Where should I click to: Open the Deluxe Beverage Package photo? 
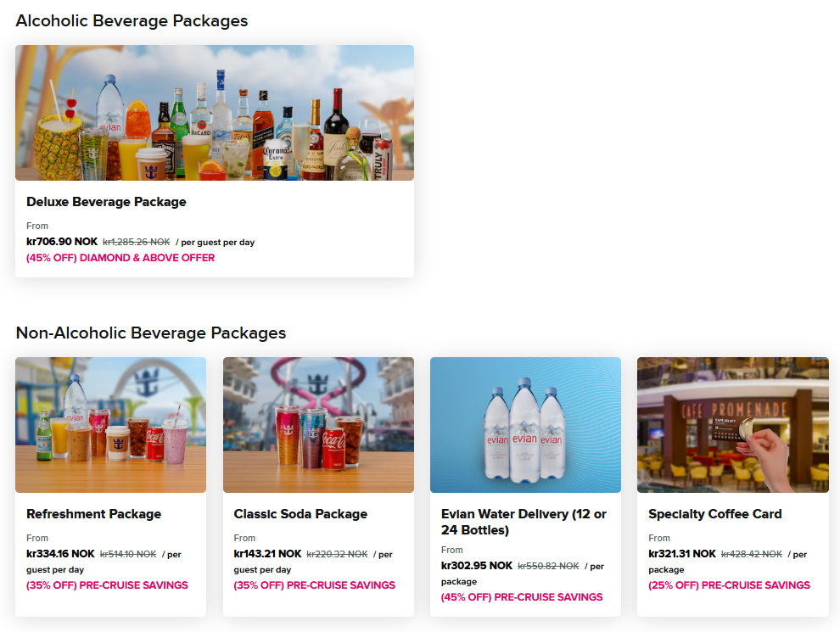click(x=215, y=113)
